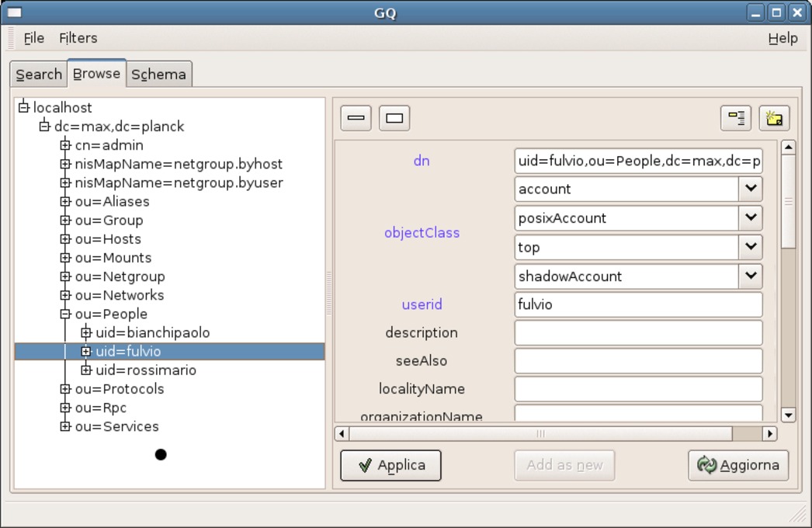Select the ou=Services entry

[117, 426]
